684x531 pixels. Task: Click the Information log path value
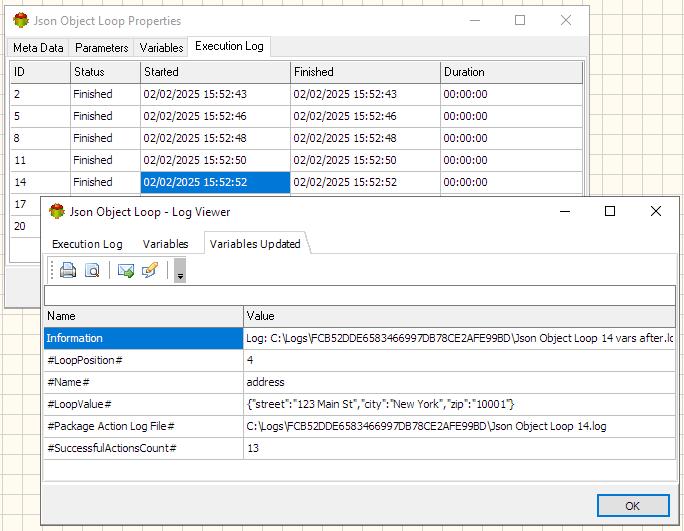(x=459, y=338)
